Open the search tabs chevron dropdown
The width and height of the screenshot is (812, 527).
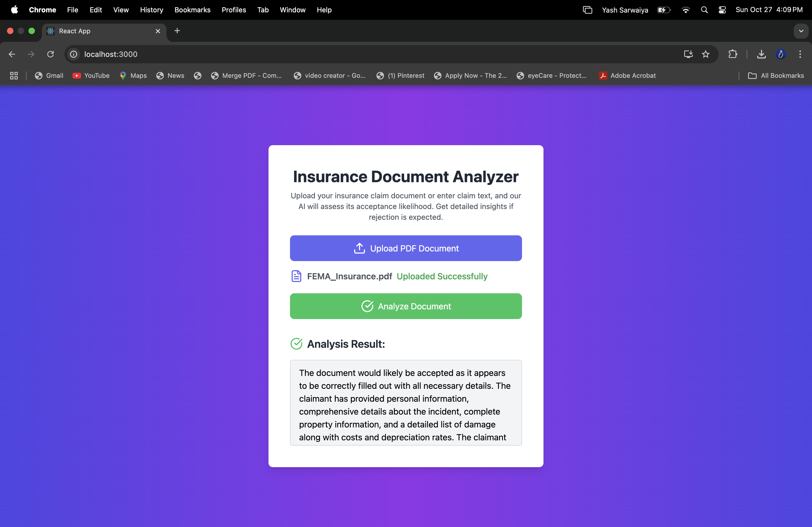801,31
